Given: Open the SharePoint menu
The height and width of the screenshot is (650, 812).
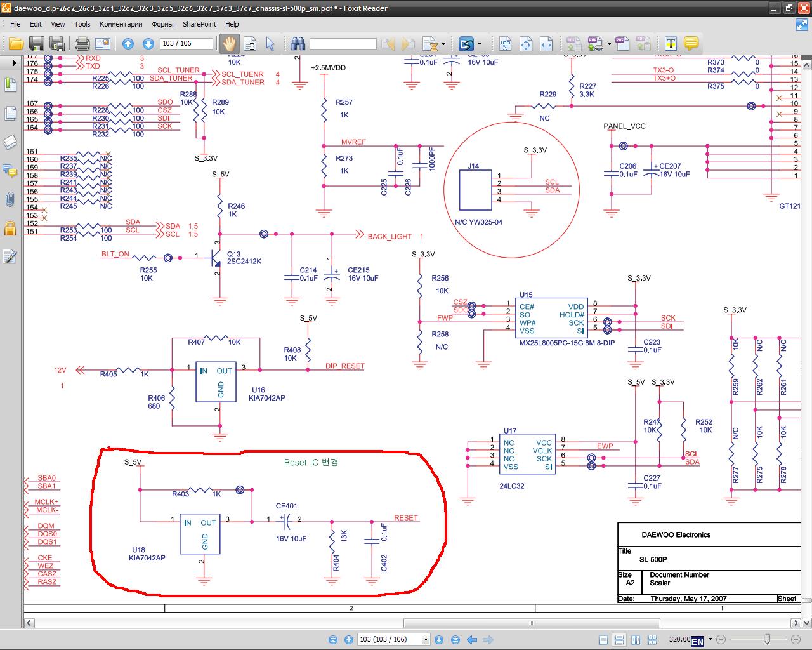Looking at the screenshot, I should coord(199,24).
